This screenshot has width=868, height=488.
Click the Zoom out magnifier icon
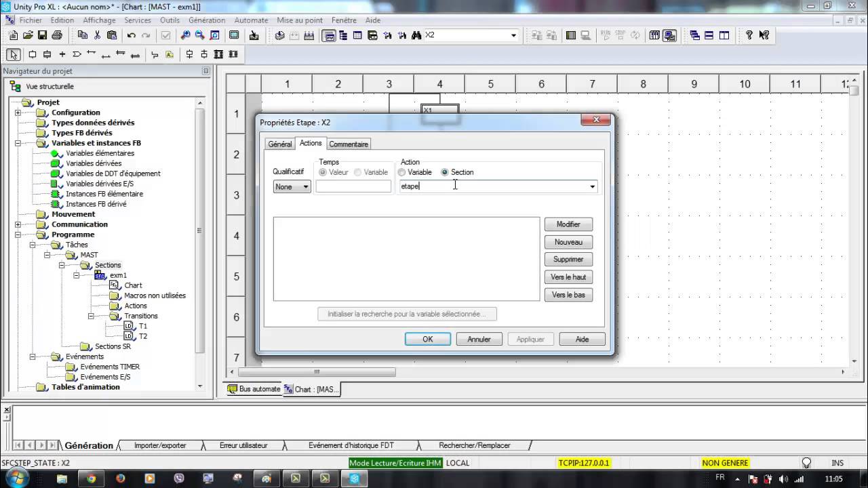click(x=200, y=35)
